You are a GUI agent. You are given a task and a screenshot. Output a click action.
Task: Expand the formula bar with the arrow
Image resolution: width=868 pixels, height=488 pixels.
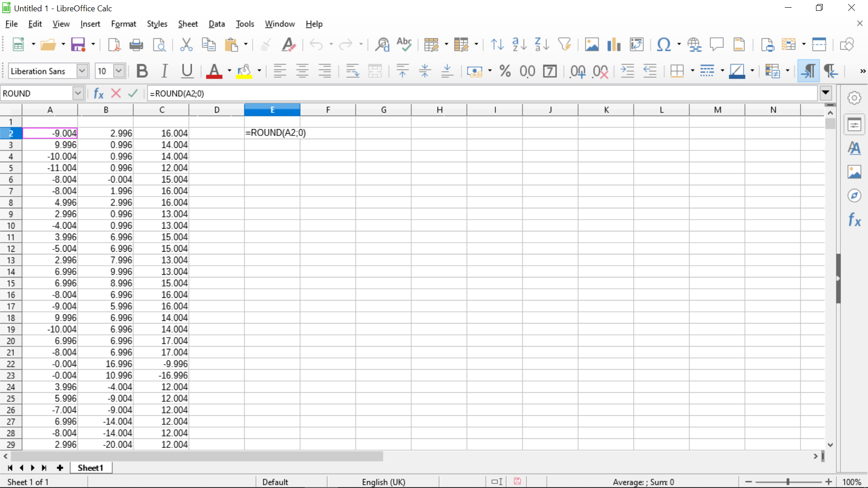point(826,93)
